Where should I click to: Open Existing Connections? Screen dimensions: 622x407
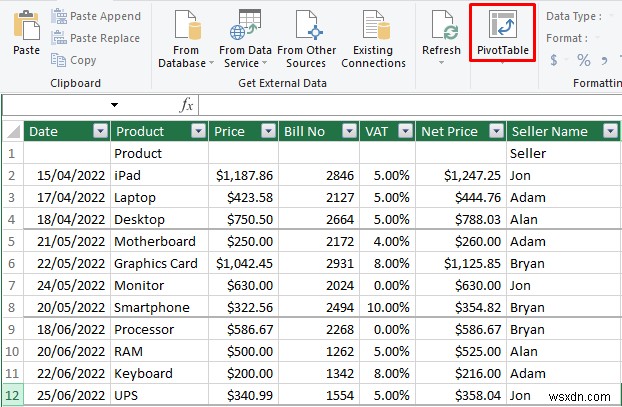click(373, 39)
